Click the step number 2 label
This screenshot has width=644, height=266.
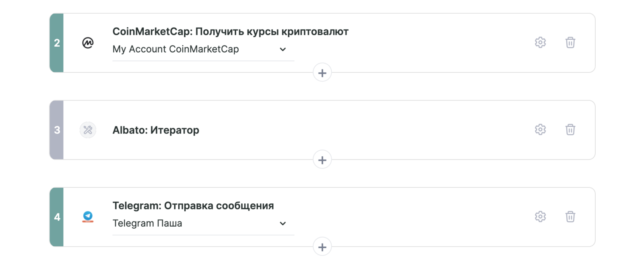point(57,43)
